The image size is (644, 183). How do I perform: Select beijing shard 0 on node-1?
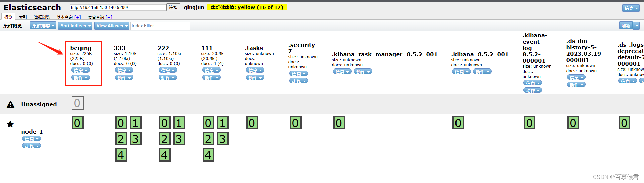77,123
